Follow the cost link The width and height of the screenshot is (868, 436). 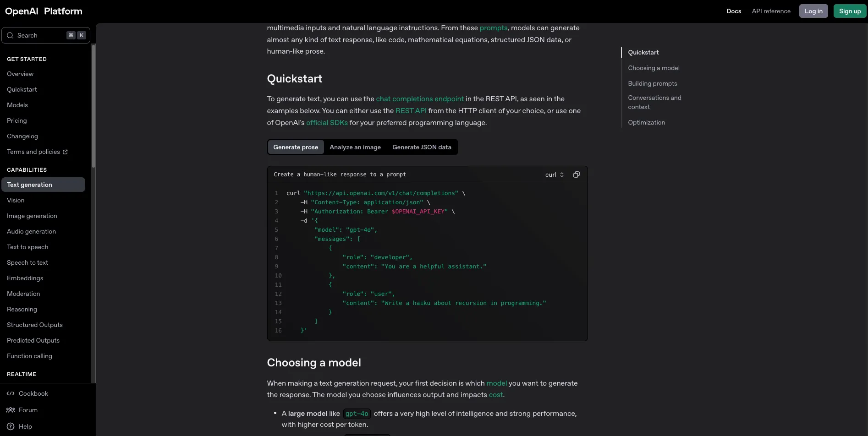tap(496, 395)
